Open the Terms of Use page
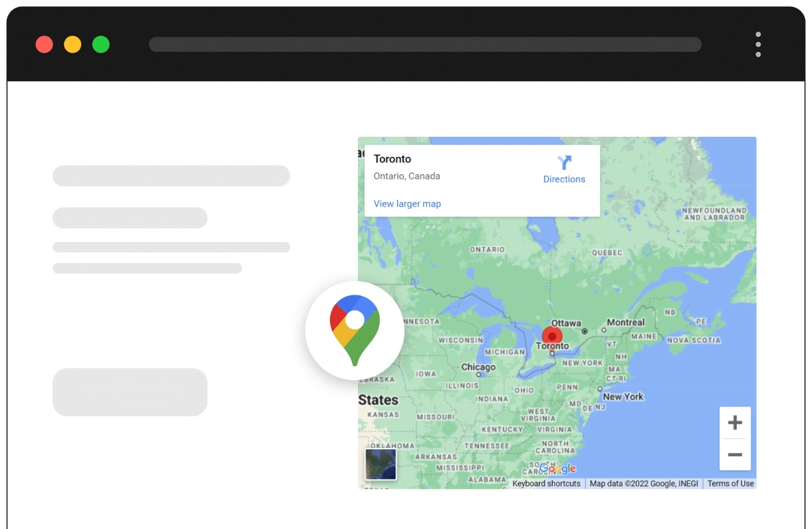This screenshot has width=812, height=529. (x=730, y=483)
